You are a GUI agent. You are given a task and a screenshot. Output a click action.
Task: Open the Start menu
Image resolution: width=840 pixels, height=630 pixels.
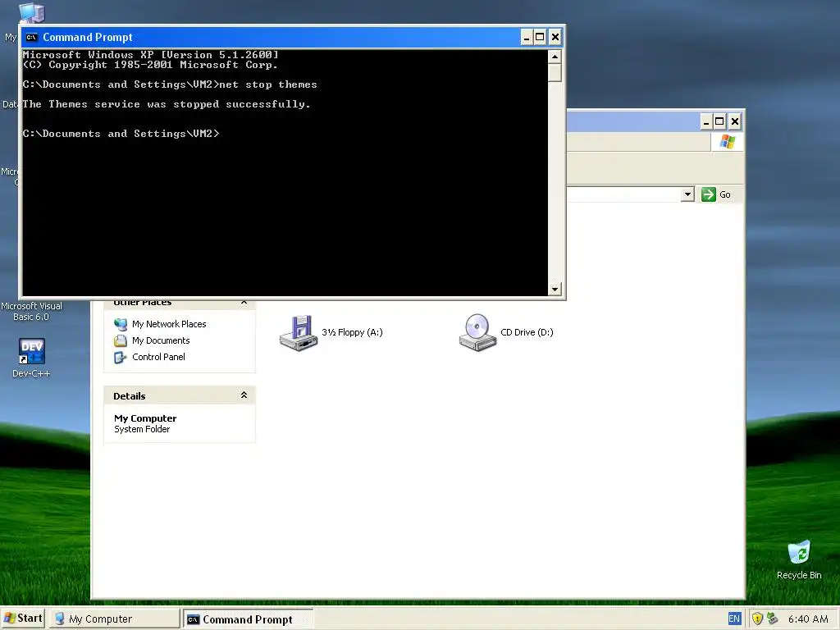click(x=23, y=619)
